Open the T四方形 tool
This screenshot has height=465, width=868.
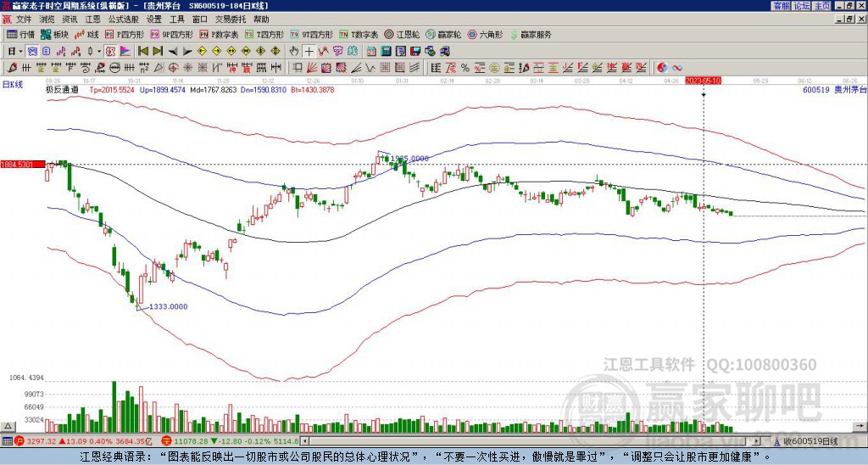(x=264, y=34)
